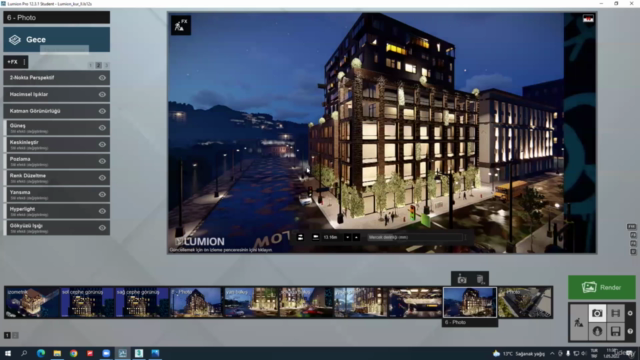Adjust the focal length slider
This screenshot has height=360, width=640.
(x=414, y=237)
